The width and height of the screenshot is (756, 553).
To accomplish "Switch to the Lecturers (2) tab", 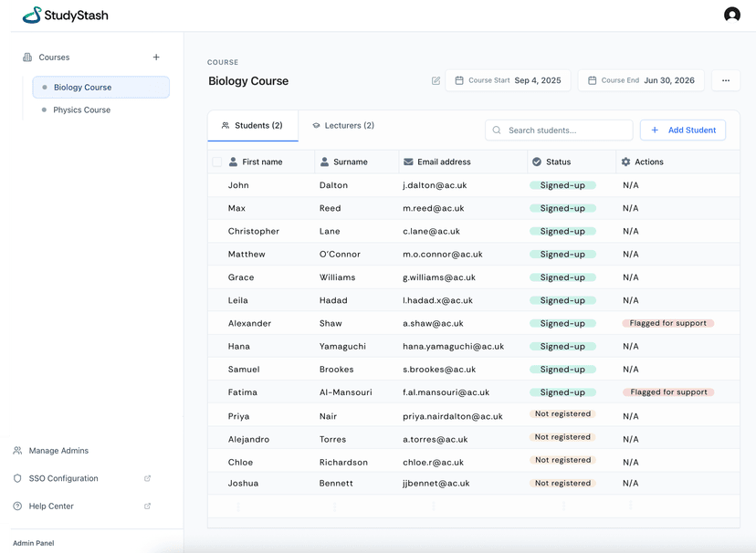I will 343,125.
